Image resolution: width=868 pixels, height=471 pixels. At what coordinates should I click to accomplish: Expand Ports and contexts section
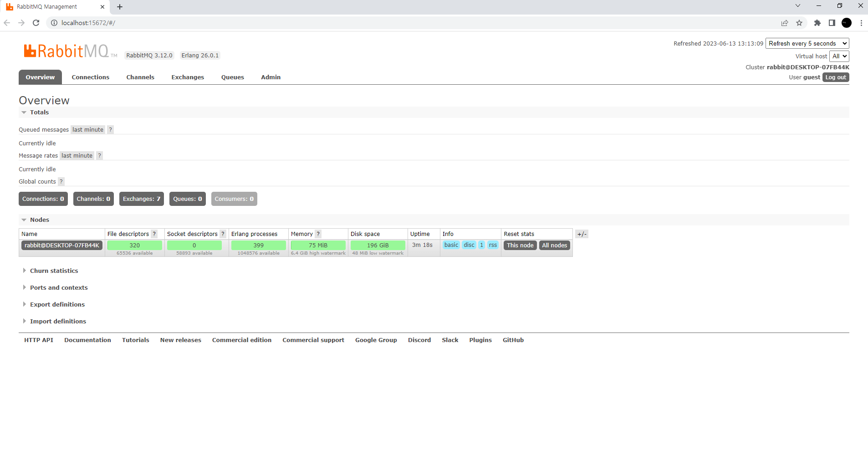pos(55,288)
